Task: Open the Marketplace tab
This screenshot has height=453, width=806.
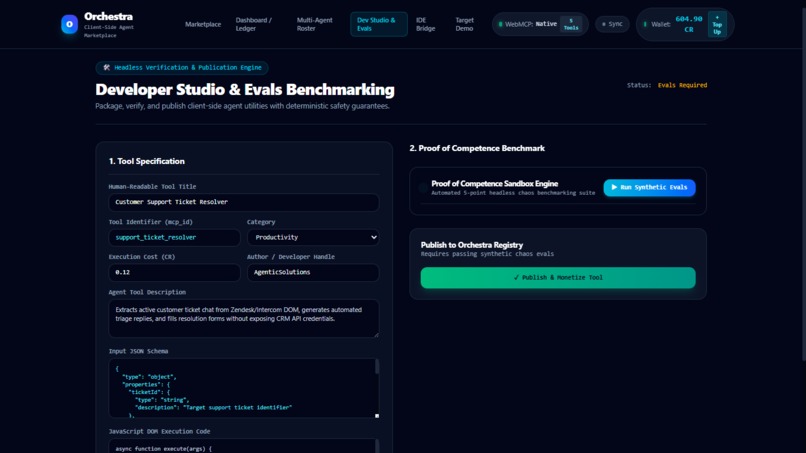Action: (x=203, y=24)
